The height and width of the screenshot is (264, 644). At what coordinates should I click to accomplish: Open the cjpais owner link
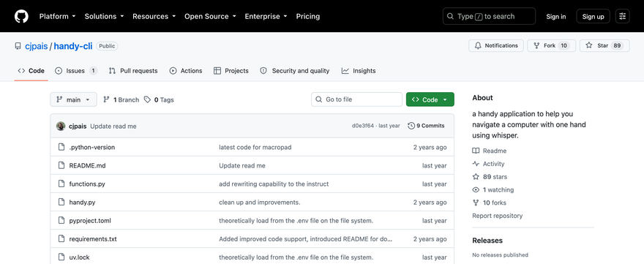(x=36, y=46)
